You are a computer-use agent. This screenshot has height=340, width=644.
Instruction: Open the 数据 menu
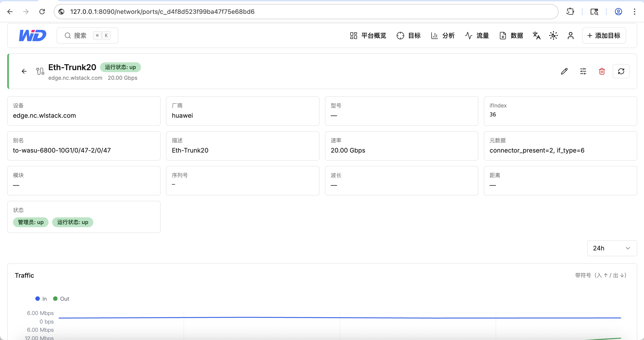coord(511,36)
